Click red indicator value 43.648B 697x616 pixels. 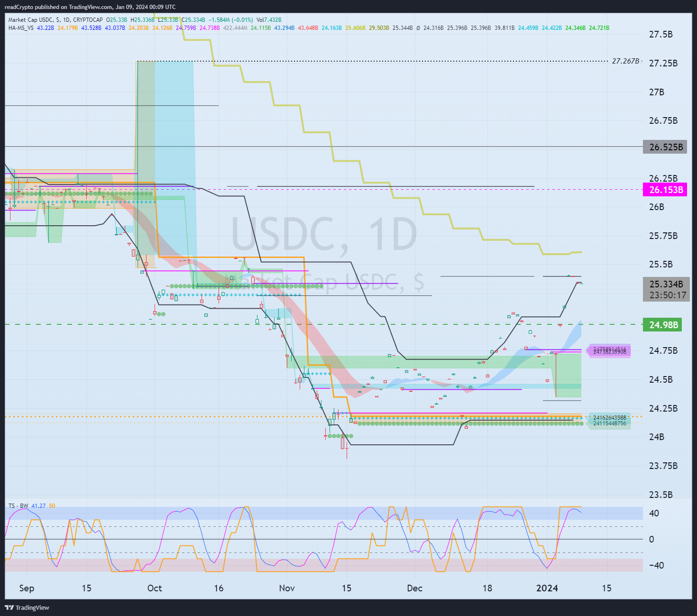[308, 28]
